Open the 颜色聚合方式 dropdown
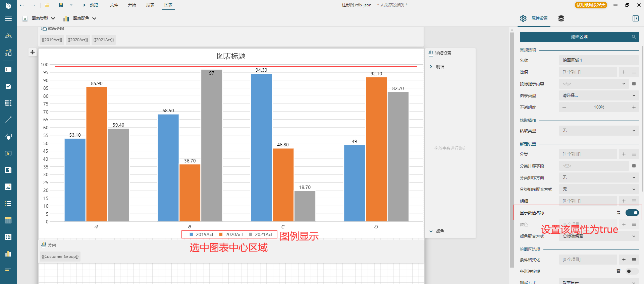 (599, 236)
